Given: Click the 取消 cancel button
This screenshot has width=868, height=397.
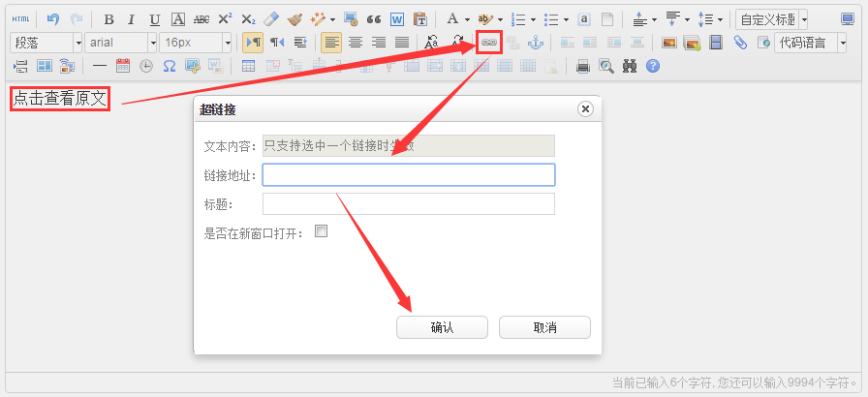Looking at the screenshot, I should point(544,327).
